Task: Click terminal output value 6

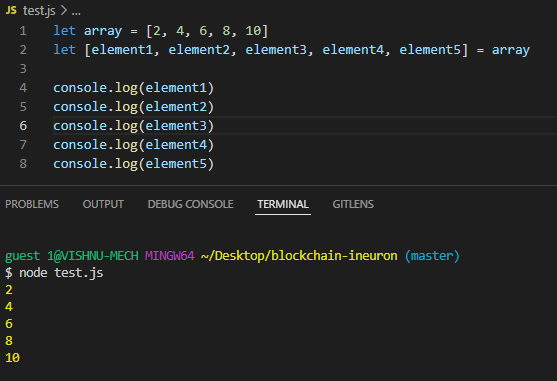Action: pos(9,324)
